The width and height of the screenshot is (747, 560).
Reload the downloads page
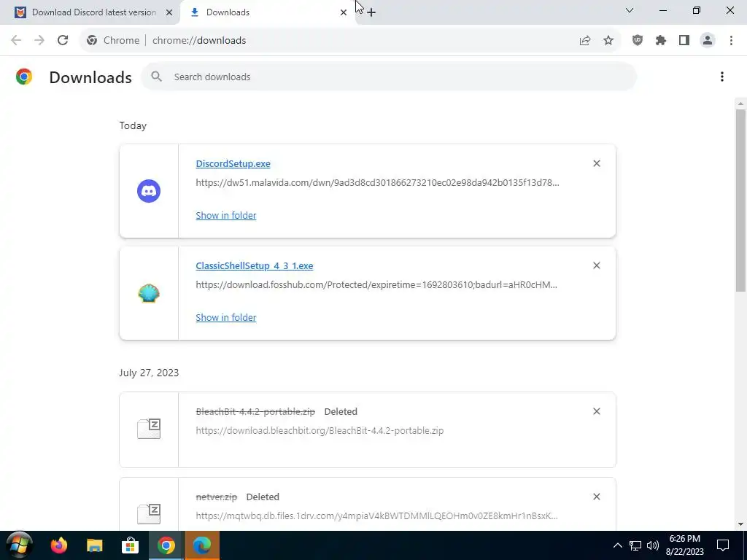coord(63,41)
